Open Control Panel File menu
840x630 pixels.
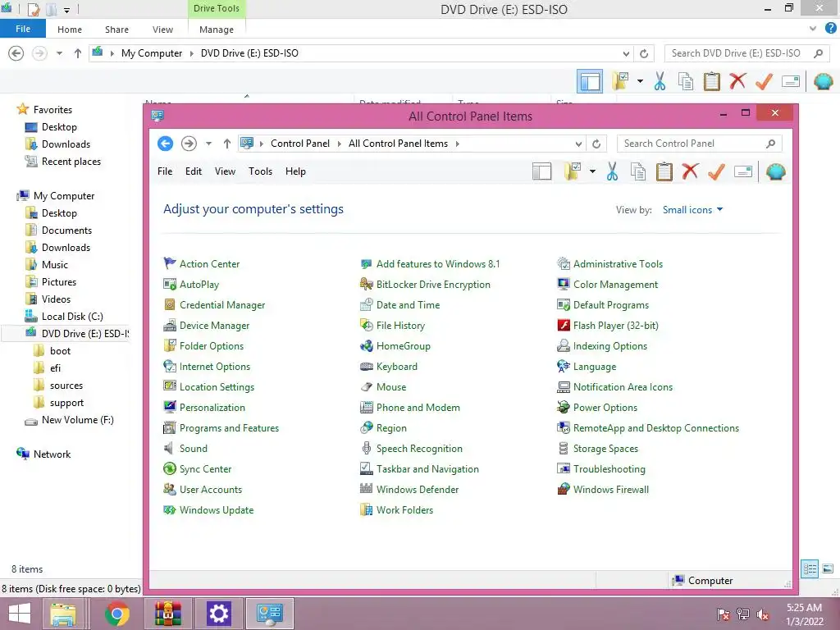pos(165,171)
